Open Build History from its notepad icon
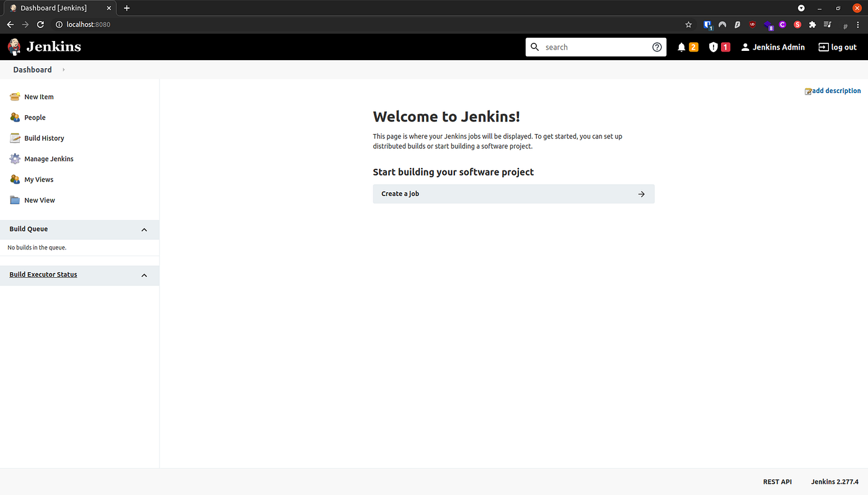 [14, 138]
